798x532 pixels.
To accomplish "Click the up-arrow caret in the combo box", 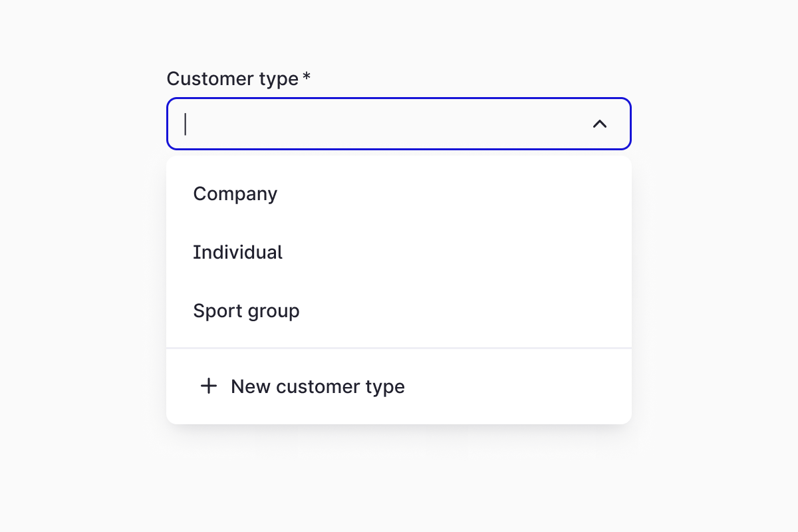I will (599, 124).
